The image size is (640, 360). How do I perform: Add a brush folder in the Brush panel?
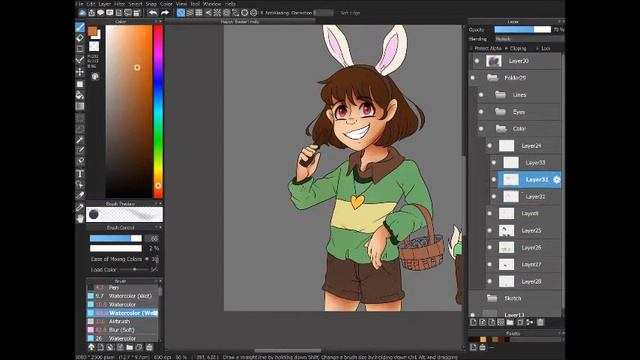(x=130, y=347)
